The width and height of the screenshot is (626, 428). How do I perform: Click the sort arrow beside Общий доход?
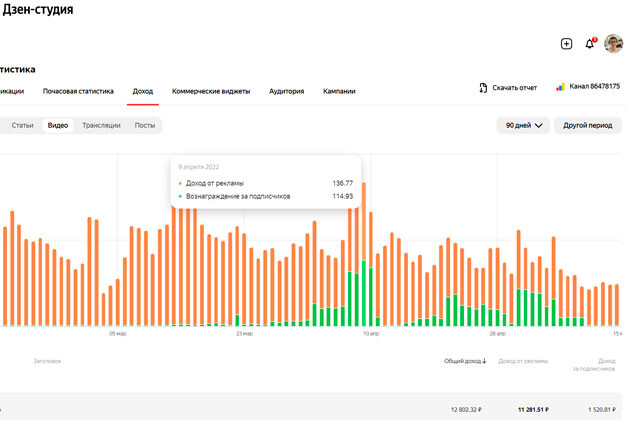(x=485, y=361)
